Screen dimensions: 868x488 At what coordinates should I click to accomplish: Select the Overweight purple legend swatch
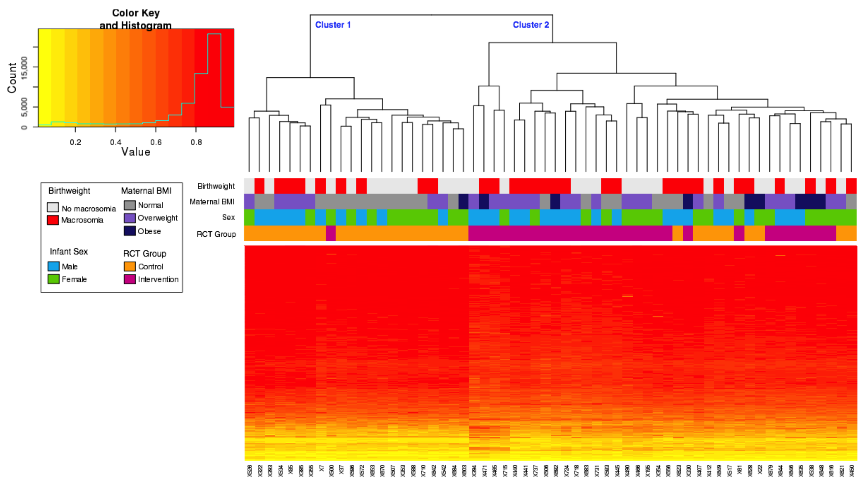tap(130, 218)
